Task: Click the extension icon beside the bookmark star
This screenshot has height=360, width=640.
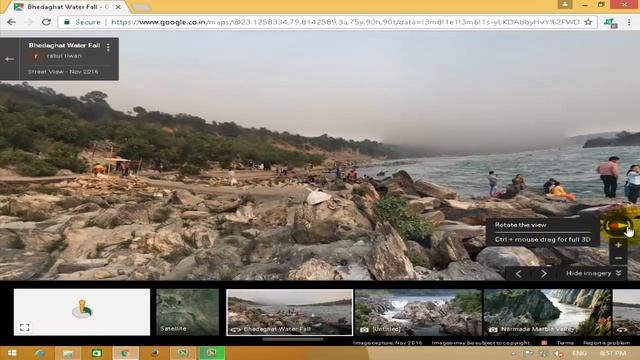Action: (x=611, y=23)
